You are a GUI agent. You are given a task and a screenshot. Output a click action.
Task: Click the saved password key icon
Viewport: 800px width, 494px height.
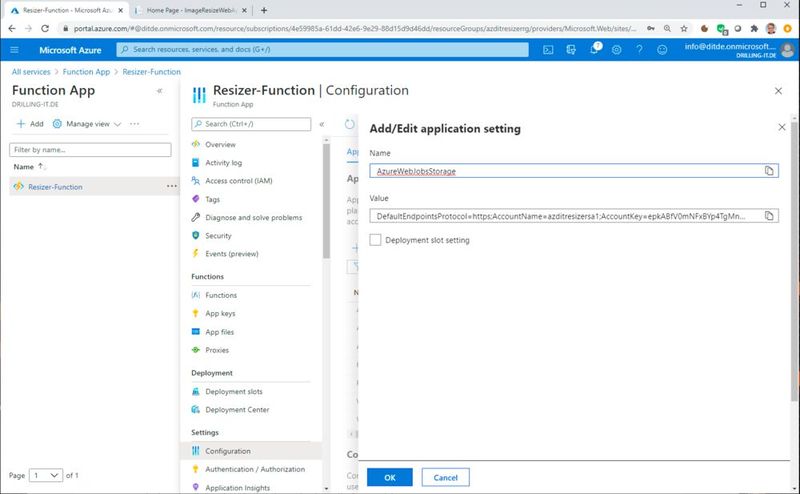coord(651,29)
